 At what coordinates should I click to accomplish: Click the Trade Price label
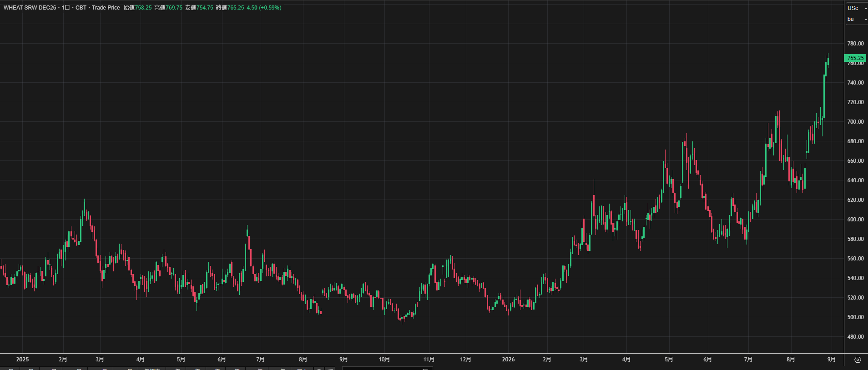click(x=106, y=8)
